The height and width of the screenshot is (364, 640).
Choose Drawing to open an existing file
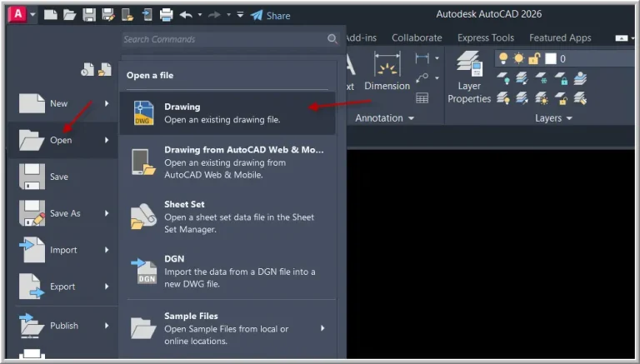pyautogui.click(x=227, y=113)
